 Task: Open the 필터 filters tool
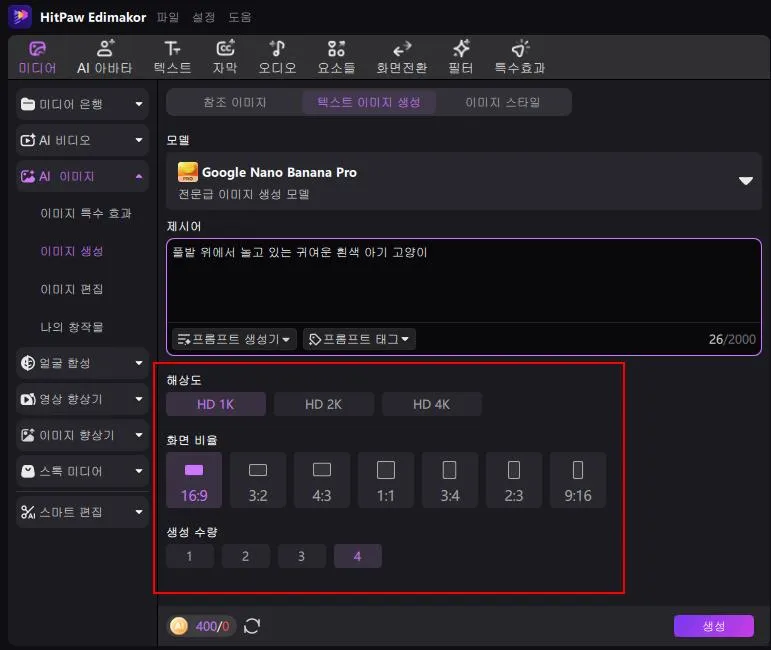(461, 58)
